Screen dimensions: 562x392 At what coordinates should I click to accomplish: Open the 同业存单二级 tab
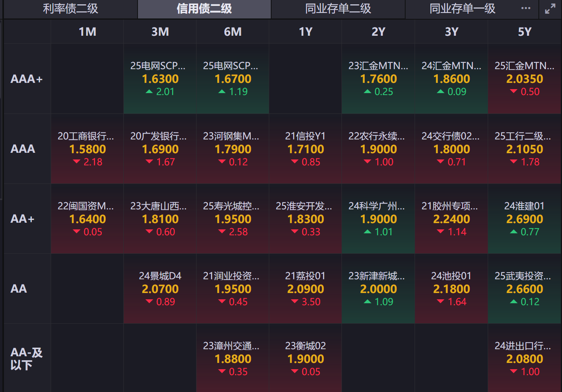pyautogui.click(x=338, y=9)
